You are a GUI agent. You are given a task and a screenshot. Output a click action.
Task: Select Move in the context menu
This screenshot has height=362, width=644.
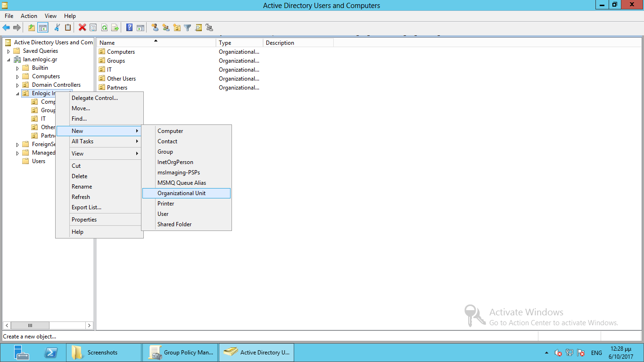(99, 108)
